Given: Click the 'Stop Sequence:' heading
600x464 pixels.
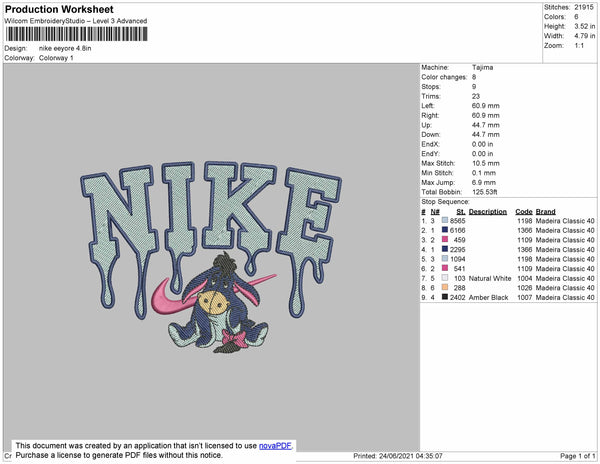Looking at the screenshot, I should [x=445, y=202].
